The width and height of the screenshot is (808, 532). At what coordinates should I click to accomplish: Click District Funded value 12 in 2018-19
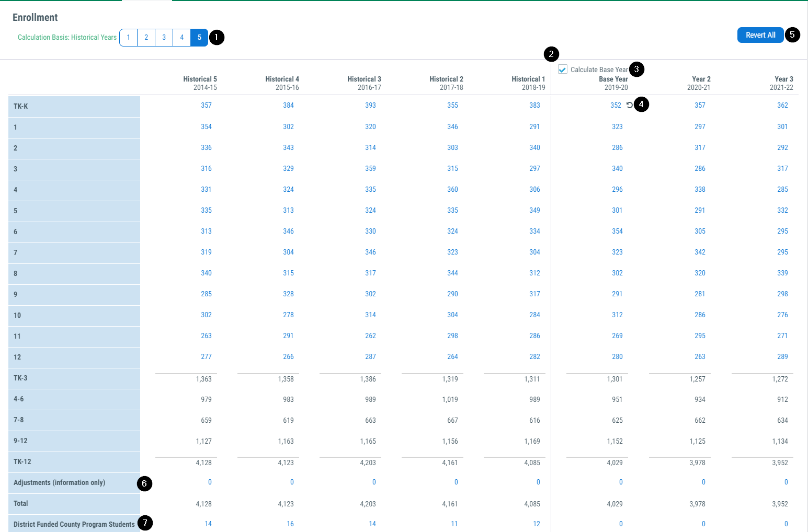pos(537,524)
